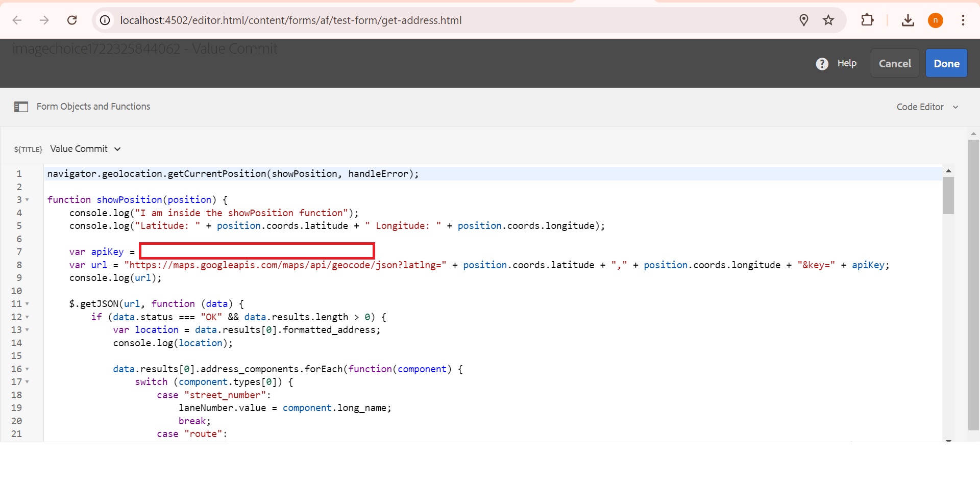Click formatted_address on line 13
The image size is (980, 488).
point(329,330)
